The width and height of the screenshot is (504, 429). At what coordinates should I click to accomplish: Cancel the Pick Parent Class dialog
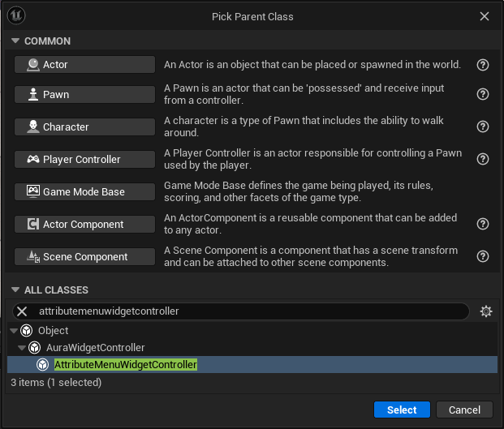coord(464,410)
